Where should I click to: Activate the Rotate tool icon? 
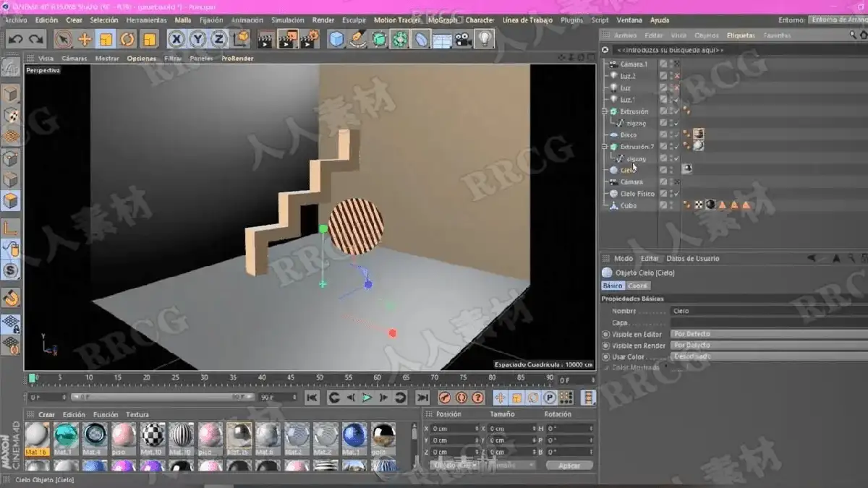[127, 39]
